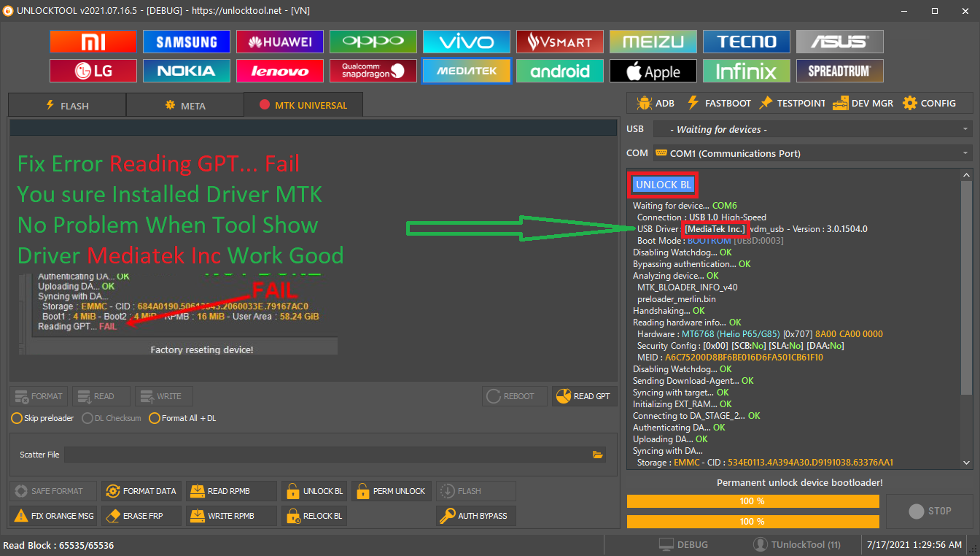Open the FASTBOOT tools
Image resolution: width=980 pixels, height=556 pixels.
(719, 103)
